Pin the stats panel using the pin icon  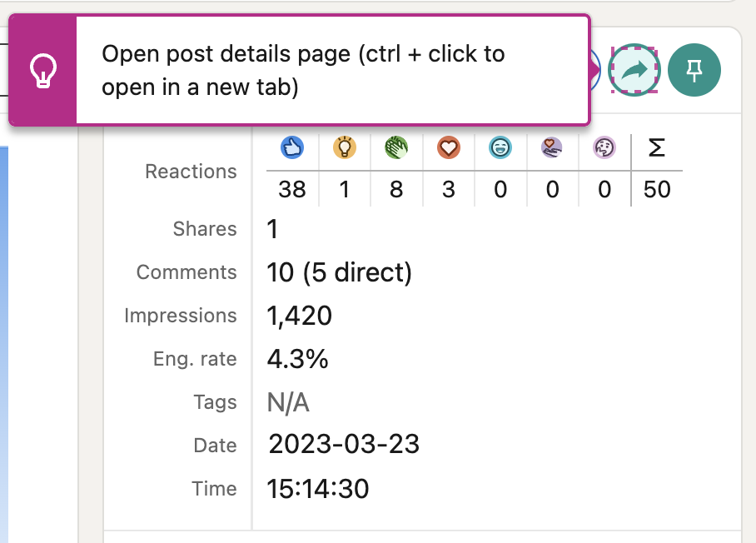694,70
